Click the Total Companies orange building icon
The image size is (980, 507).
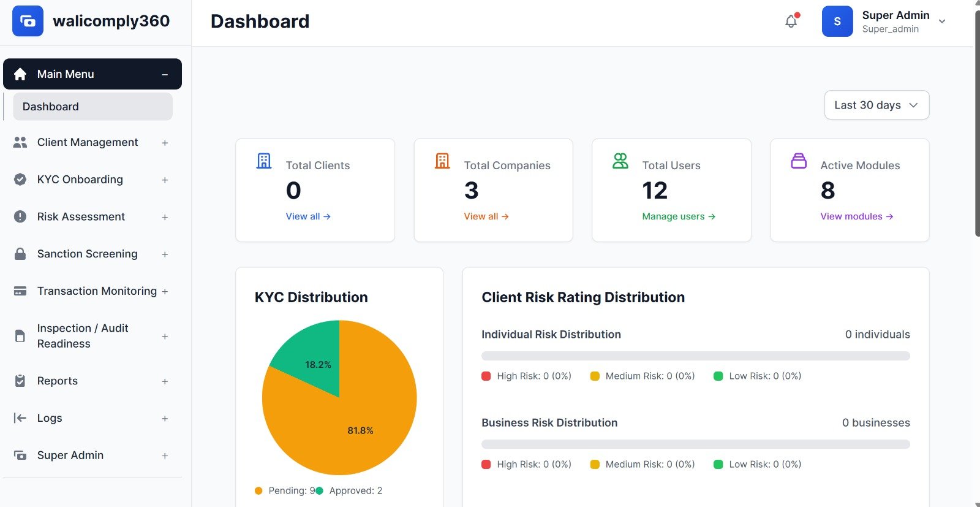pos(442,161)
